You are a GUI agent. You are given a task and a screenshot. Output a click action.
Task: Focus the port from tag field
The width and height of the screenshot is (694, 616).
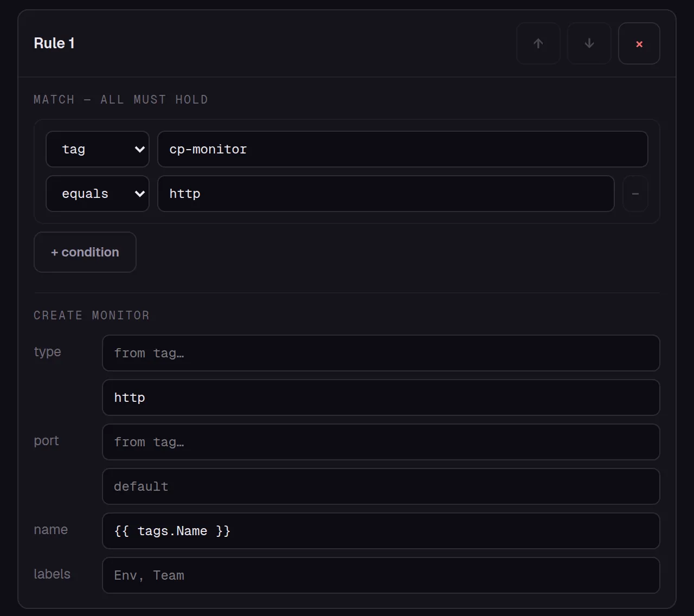click(381, 442)
